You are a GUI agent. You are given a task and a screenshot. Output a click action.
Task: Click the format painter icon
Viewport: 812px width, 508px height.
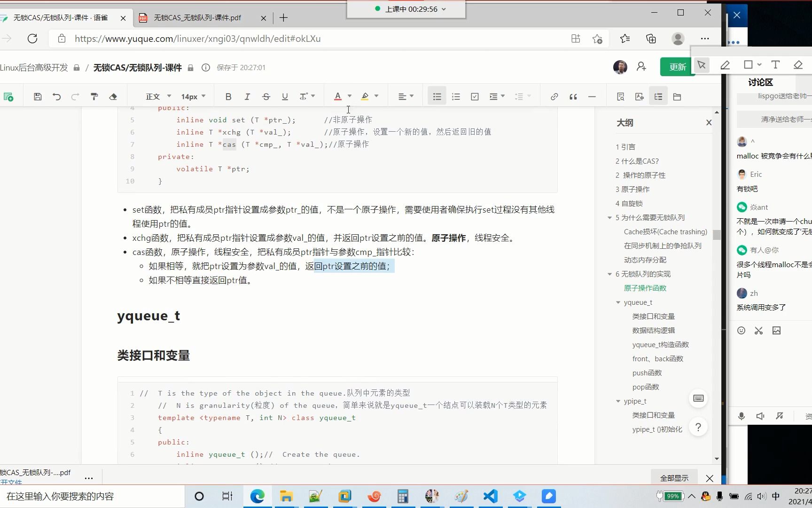pyautogui.click(x=94, y=96)
